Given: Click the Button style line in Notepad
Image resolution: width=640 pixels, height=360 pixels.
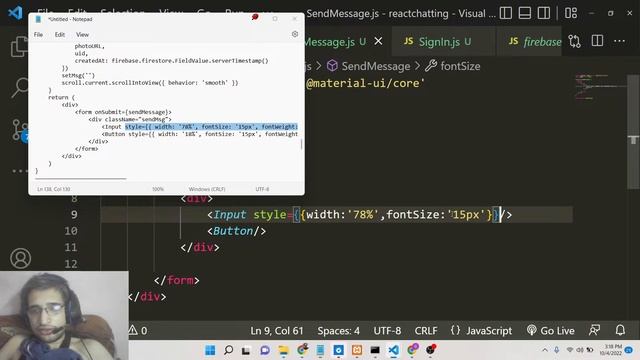Looking at the screenshot, I should 200,134.
